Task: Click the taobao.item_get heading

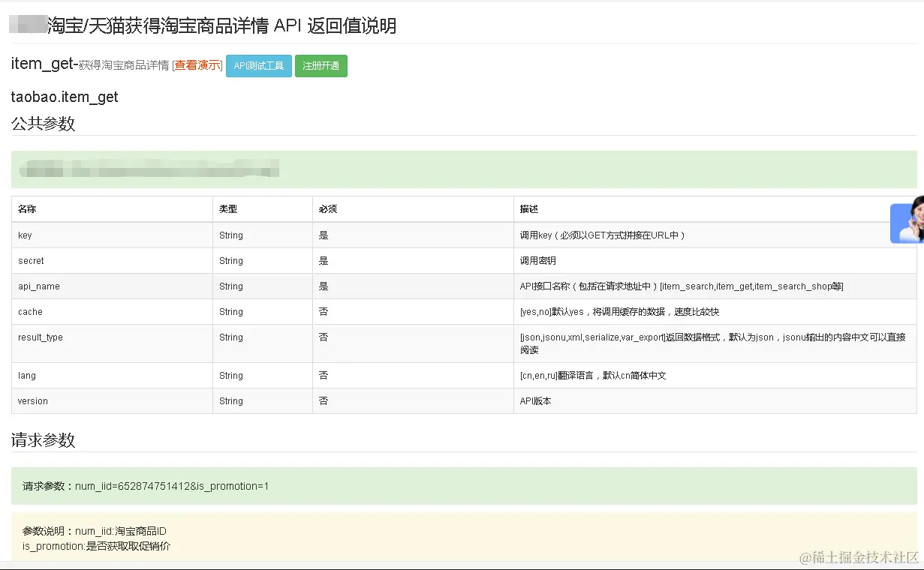Action: [x=65, y=97]
